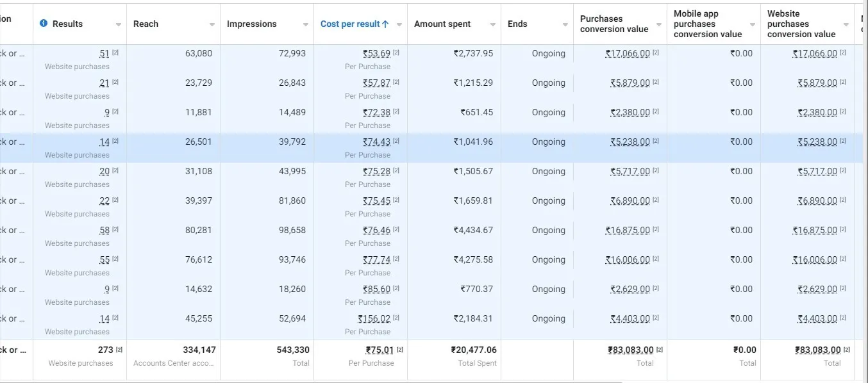Image resolution: width=868 pixels, height=383 pixels.
Task: Open the Amount spent column dropdown
Action: click(493, 25)
